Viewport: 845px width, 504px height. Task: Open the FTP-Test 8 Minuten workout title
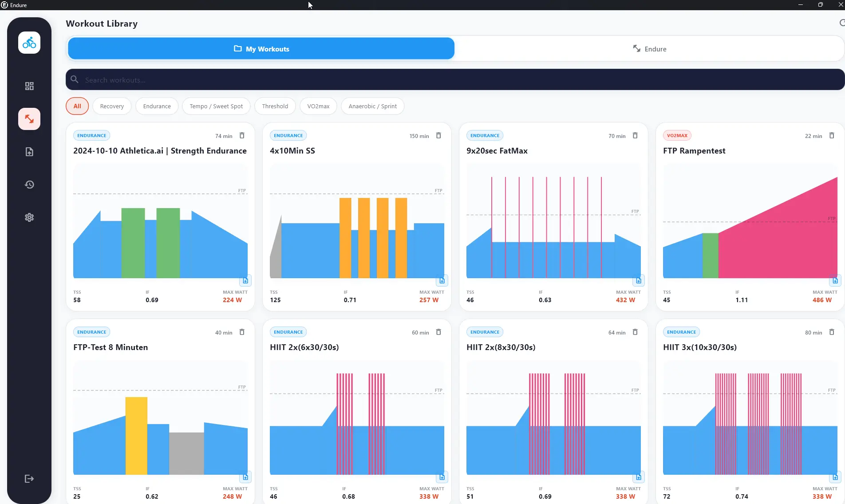pyautogui.click(x=111, y=347)
